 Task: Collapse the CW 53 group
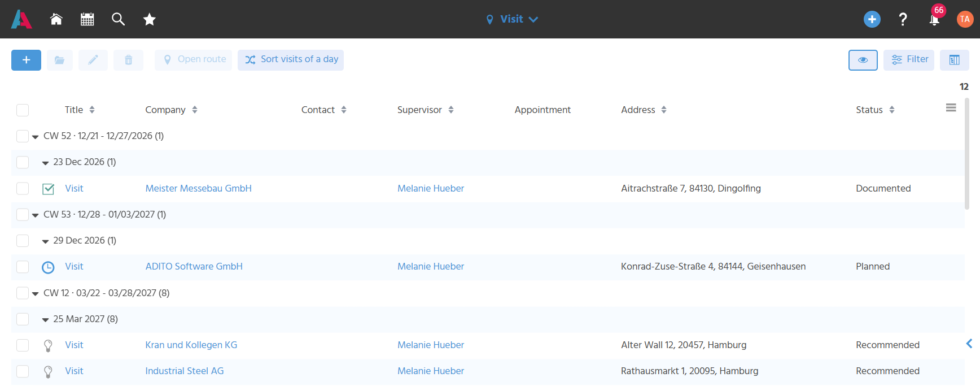[36, 215]
